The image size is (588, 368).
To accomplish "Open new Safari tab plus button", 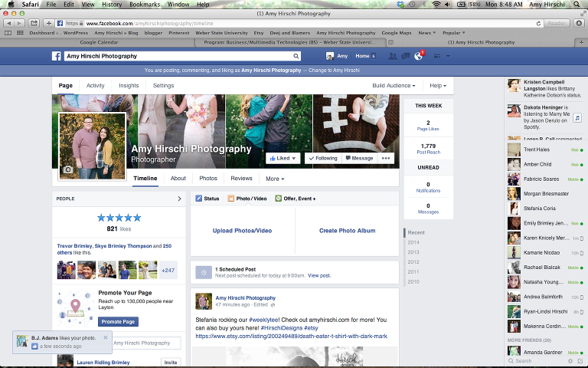I will point(581,42).
